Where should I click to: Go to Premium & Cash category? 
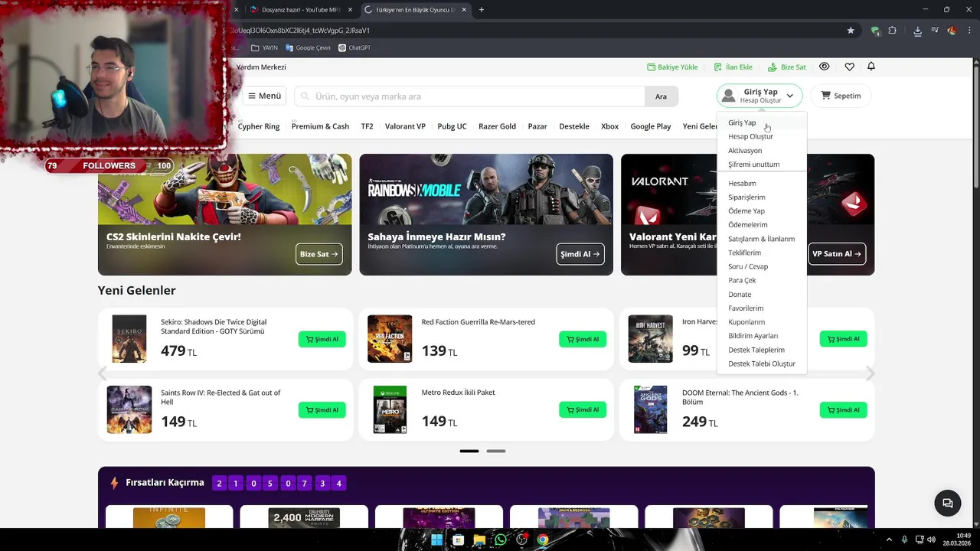point(320,126)
